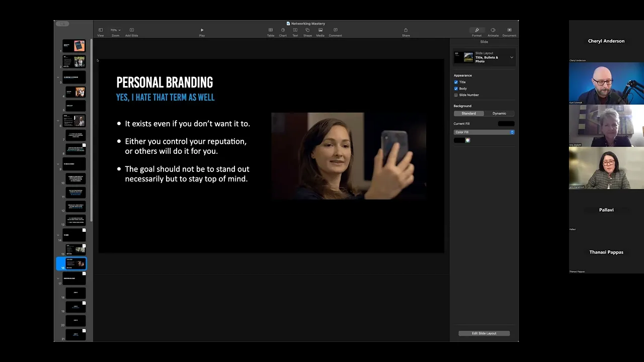Uncheck the Body appearance checkbox

[x=456, y=88]
